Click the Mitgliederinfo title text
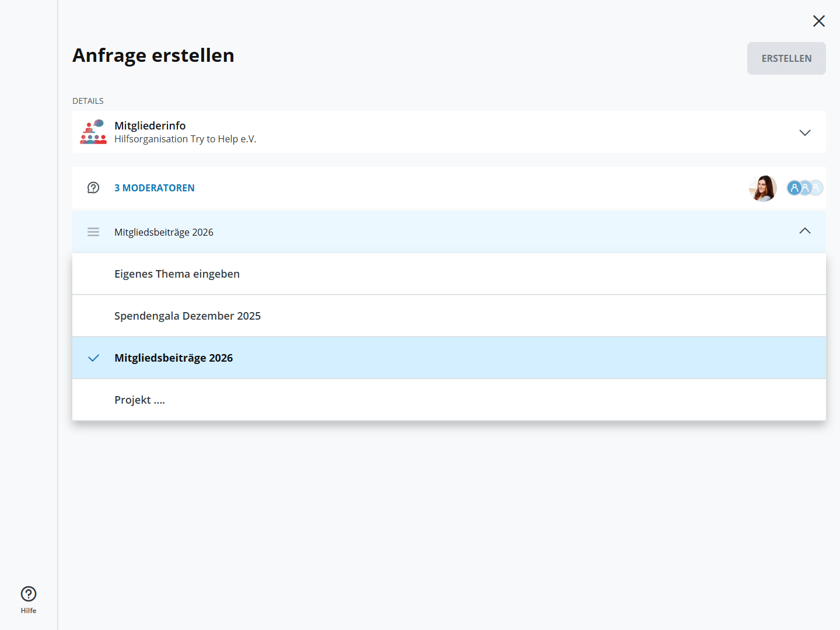Image resolution: width=840 pixels, height=630 pixels. pyautogui.click(x=150, y=125)
